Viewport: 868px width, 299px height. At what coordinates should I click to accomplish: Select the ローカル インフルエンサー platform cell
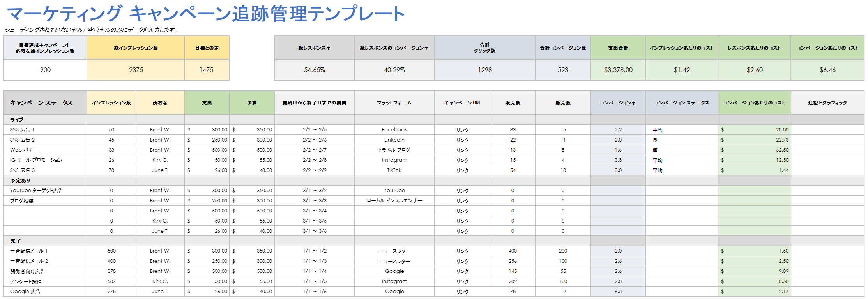(394, 201)
